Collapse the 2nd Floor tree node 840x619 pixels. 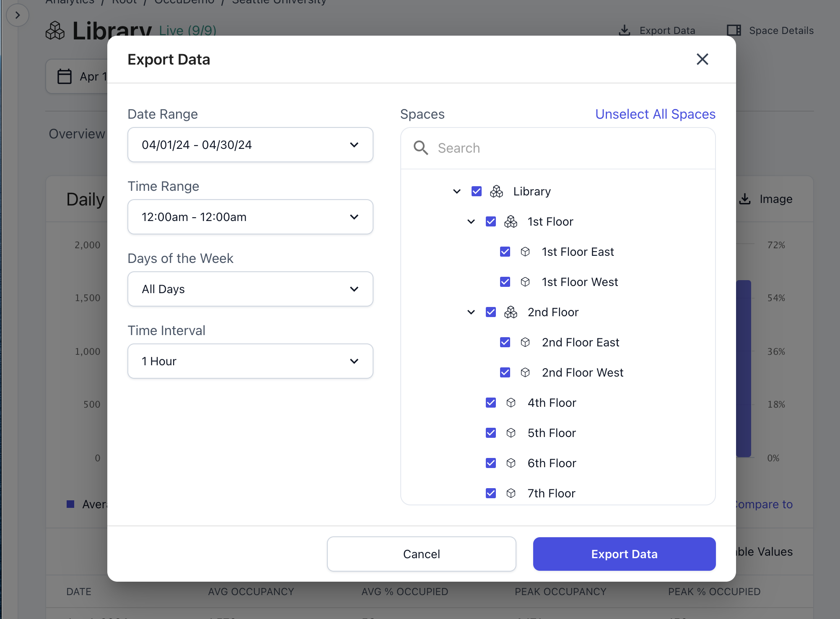[x=471, y=312]
